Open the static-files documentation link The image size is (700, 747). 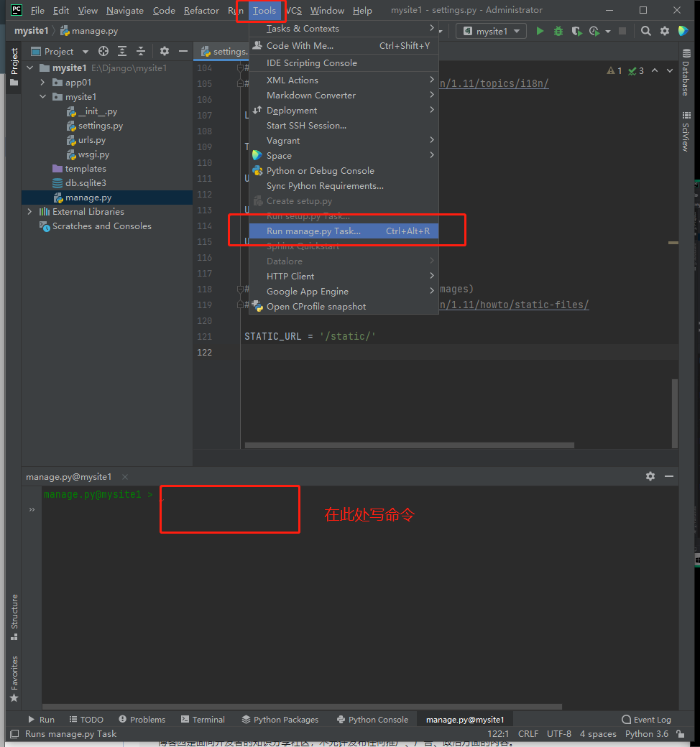coord(514,305)
